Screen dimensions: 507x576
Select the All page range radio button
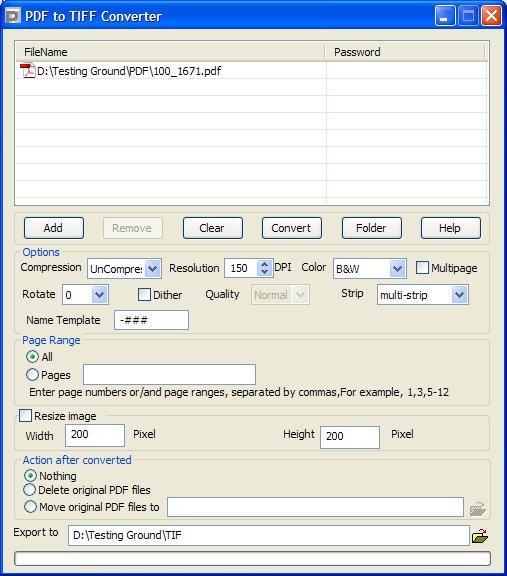click(x=32, y=356)
